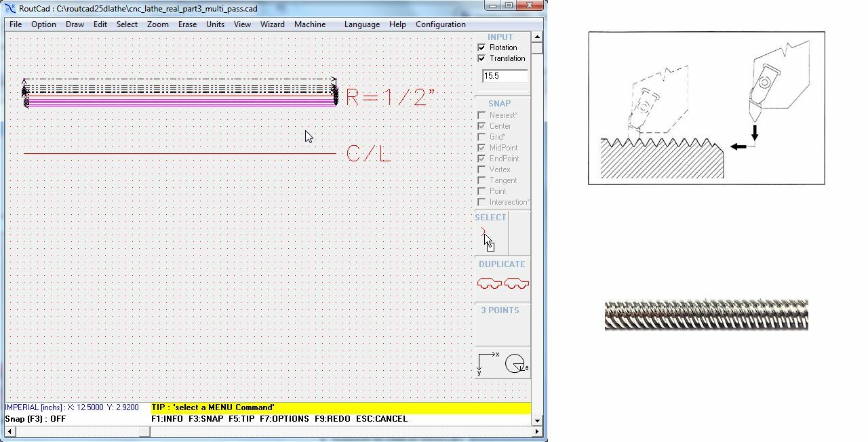Click the select cursor icon under SELECT
Viewport: 868px width, 442px height.
[488, 240]
